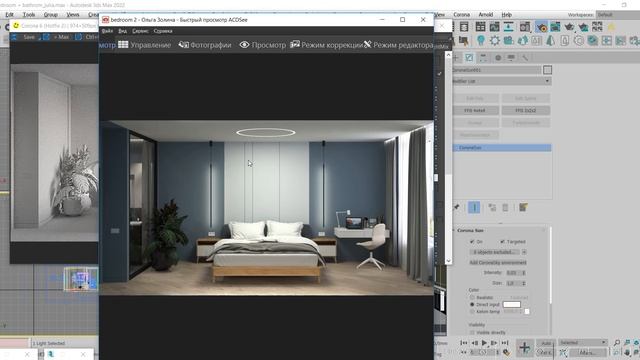Open the Arnold menu in 3ds Max
640x360 pixels.
coord(485,14)
